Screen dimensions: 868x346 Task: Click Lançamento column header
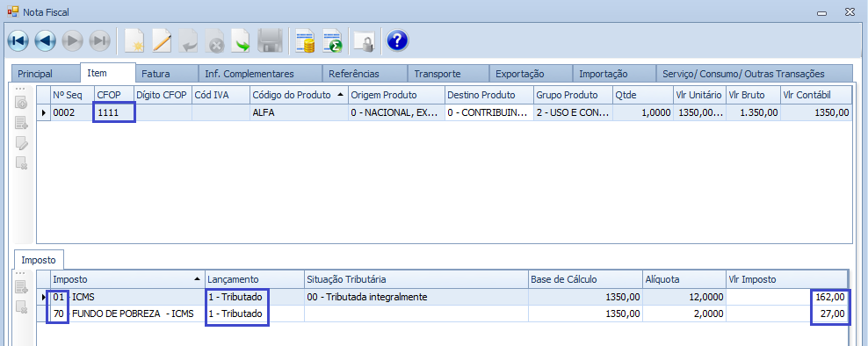pos(255,279)
